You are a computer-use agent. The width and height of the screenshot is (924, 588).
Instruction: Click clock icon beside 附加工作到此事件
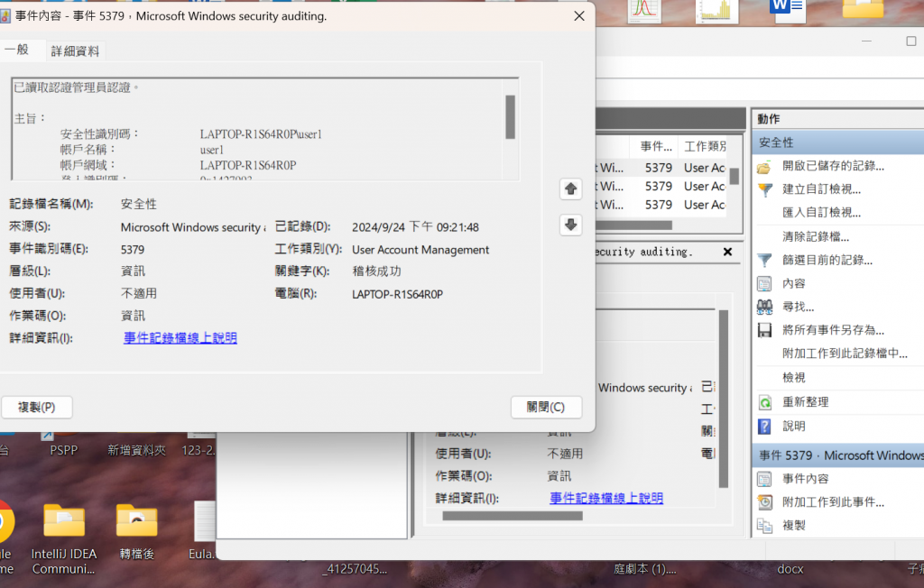pyautogui.click(x=764, y=502)
